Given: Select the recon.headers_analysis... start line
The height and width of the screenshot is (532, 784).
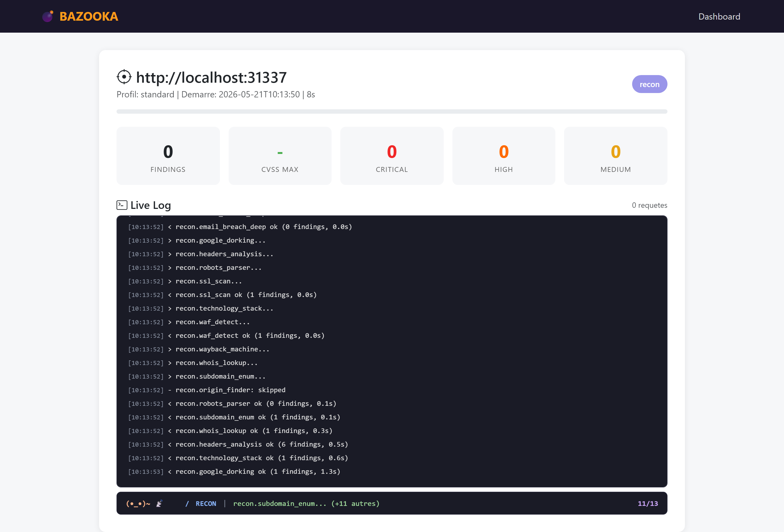Looking at the screenshot, I should (201, 254).
